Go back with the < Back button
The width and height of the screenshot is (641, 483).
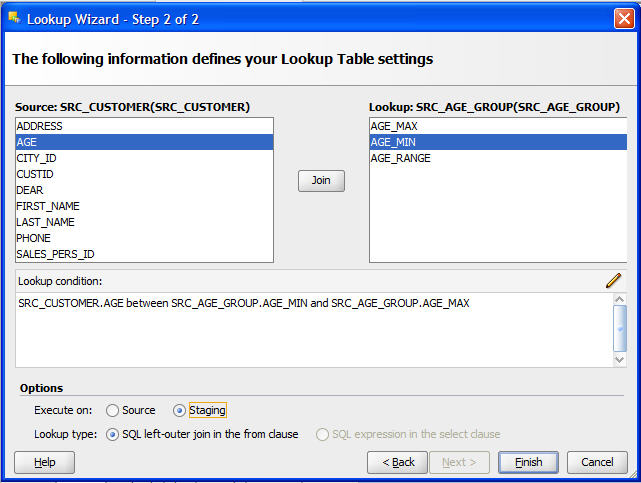pyautogui.click(x=397, y=463)
